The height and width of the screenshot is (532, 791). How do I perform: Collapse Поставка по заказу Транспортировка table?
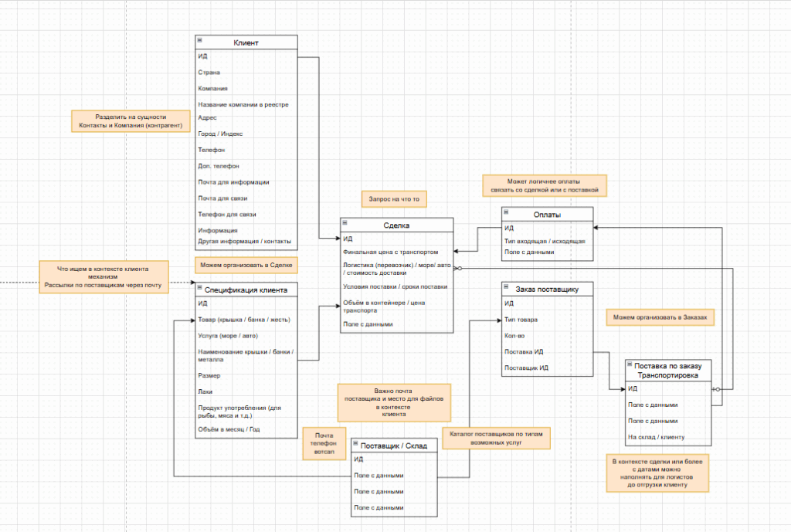click(x=630, y=364)
